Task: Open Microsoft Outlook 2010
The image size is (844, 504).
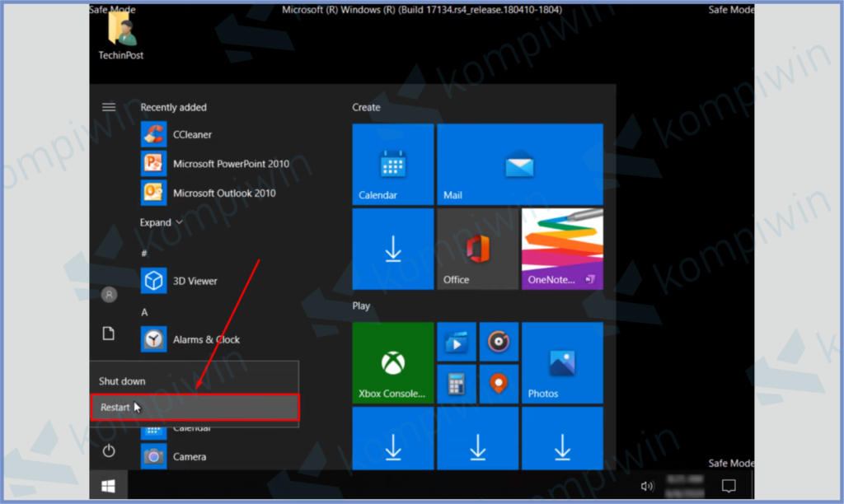Action: click(224, 194)
